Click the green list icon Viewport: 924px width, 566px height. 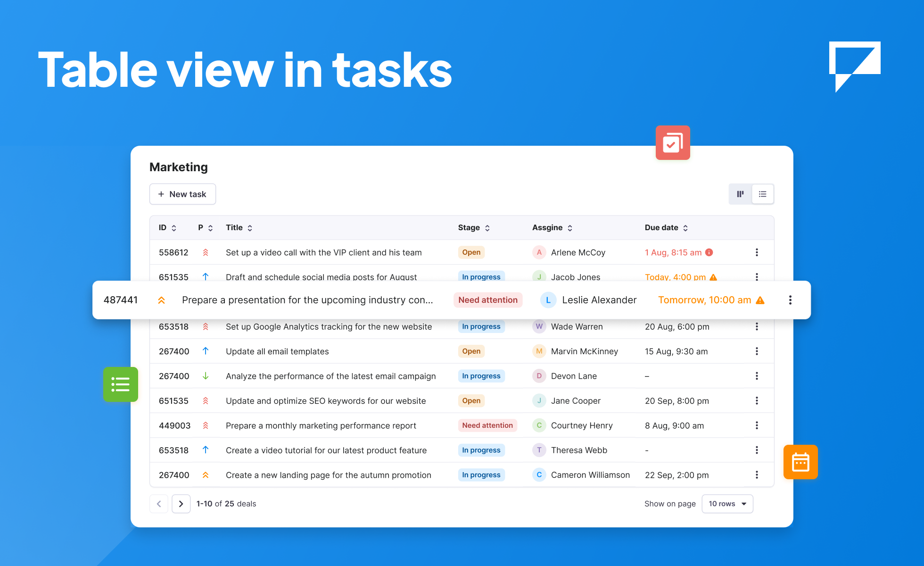121,384
